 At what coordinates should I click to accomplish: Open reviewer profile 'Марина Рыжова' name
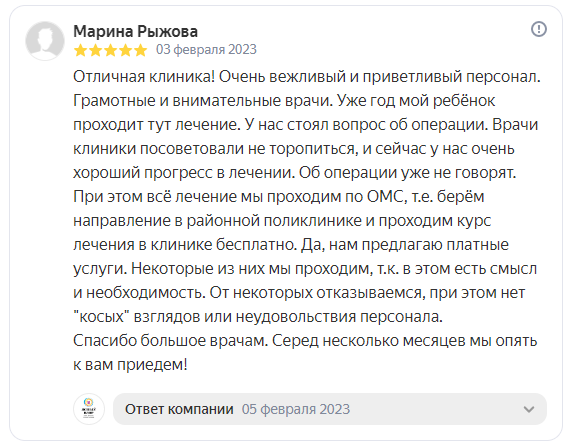click(135, 31)
